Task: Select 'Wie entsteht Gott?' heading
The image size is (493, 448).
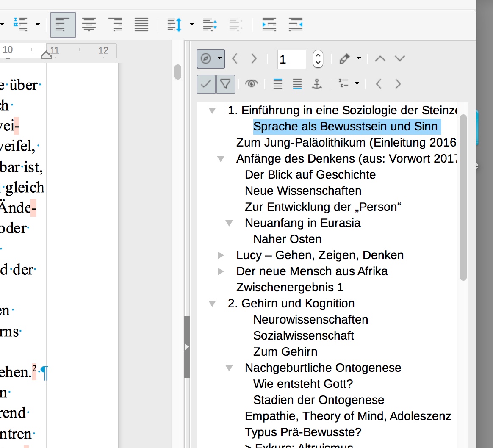Action: point(303,384)
